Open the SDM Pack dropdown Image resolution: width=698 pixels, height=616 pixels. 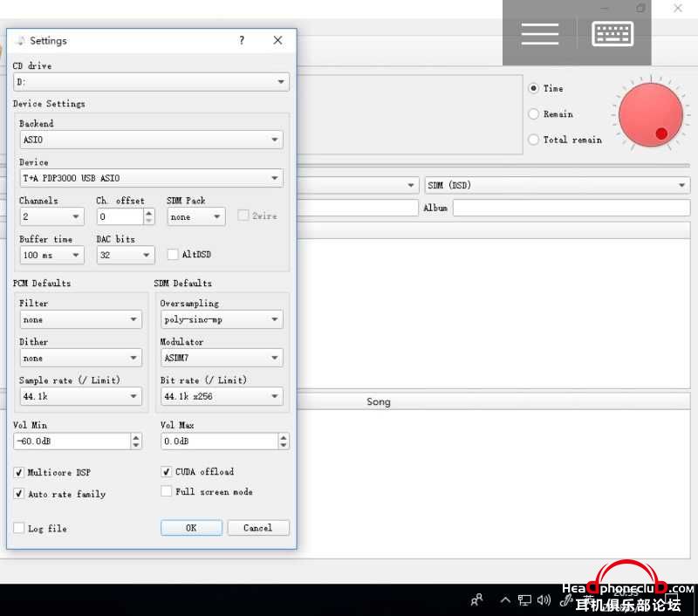pos(195,216)
